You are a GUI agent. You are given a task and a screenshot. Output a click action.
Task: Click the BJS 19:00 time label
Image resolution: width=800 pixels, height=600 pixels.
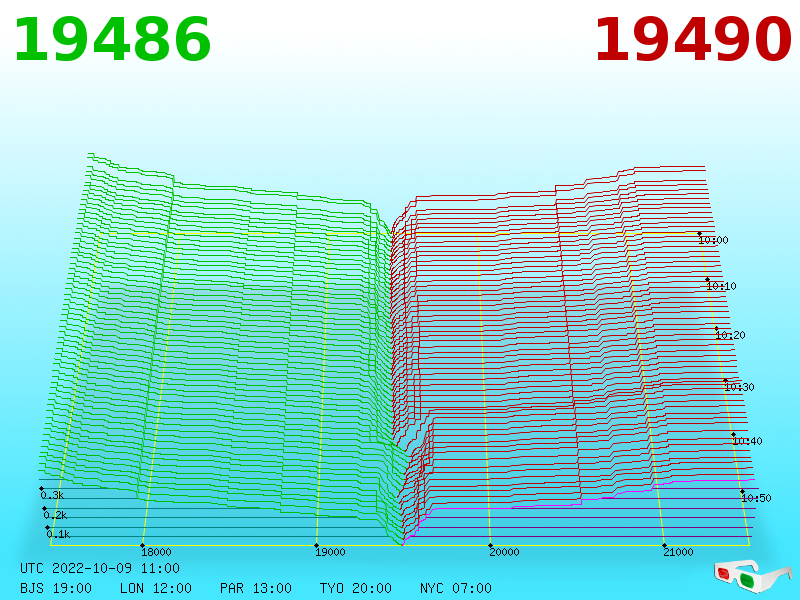pyautogui.click(x=56, y=588)
